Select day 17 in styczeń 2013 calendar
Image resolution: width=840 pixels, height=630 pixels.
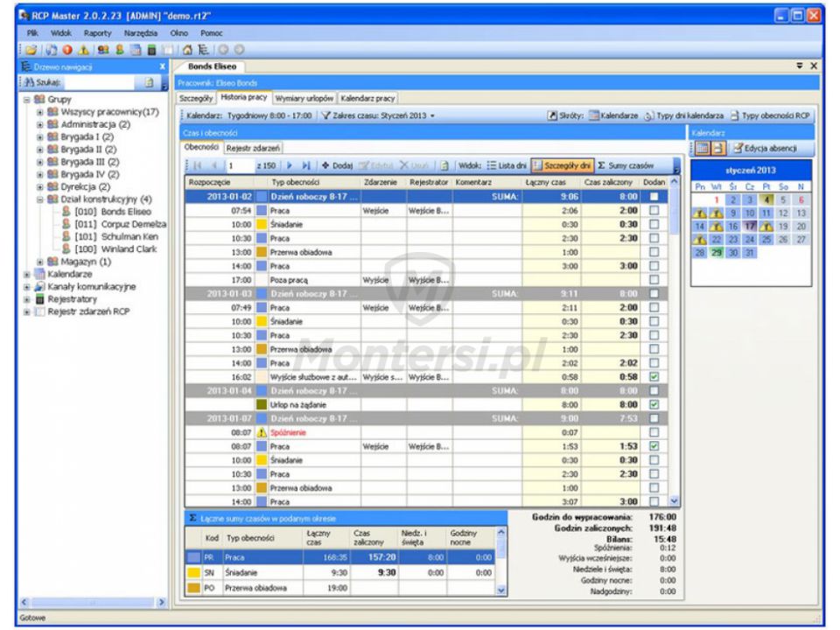[750, 226]
